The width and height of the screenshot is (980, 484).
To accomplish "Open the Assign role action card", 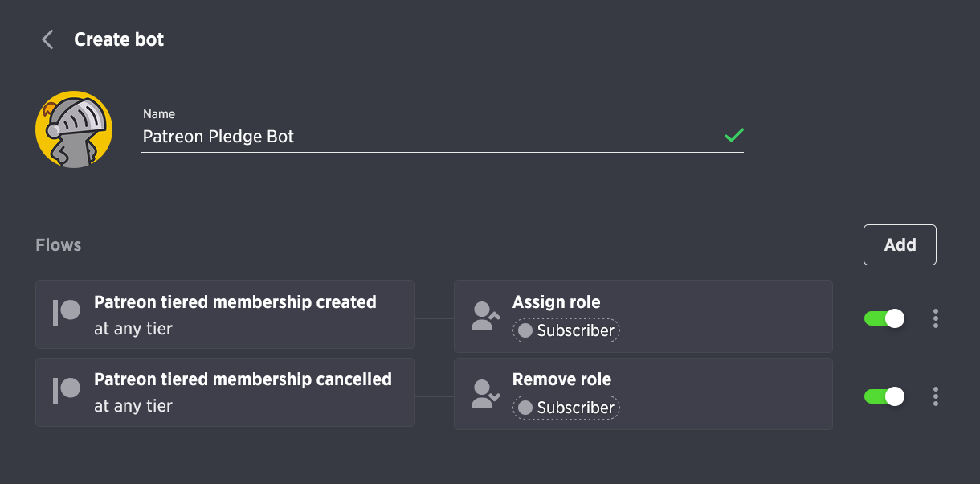I will pyautogui.click(x=643, y=316).
